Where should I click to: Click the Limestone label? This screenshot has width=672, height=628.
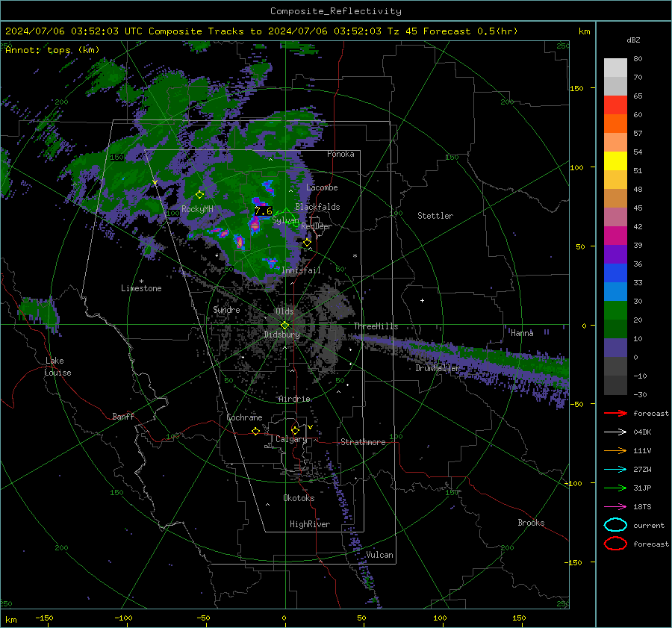click(141, 288)
